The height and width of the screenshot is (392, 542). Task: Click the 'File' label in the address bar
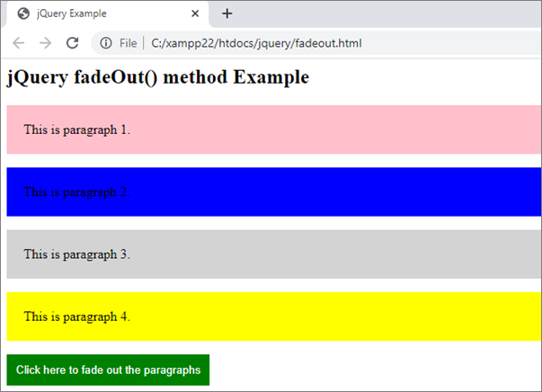pyautogui.click(x=129, y=43)
